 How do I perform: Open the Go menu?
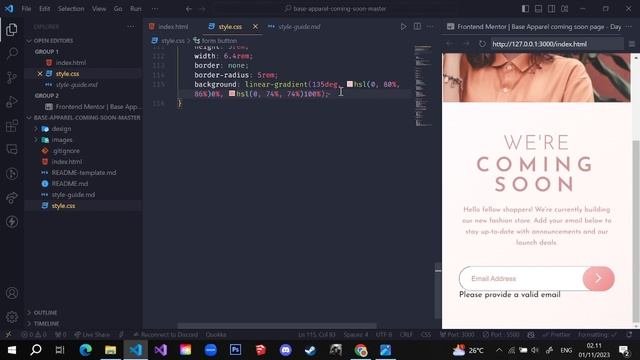[x=118, y=9]
